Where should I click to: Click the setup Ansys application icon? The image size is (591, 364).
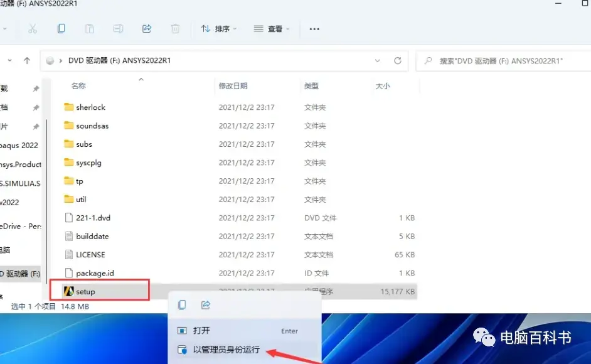click(68, 291)
